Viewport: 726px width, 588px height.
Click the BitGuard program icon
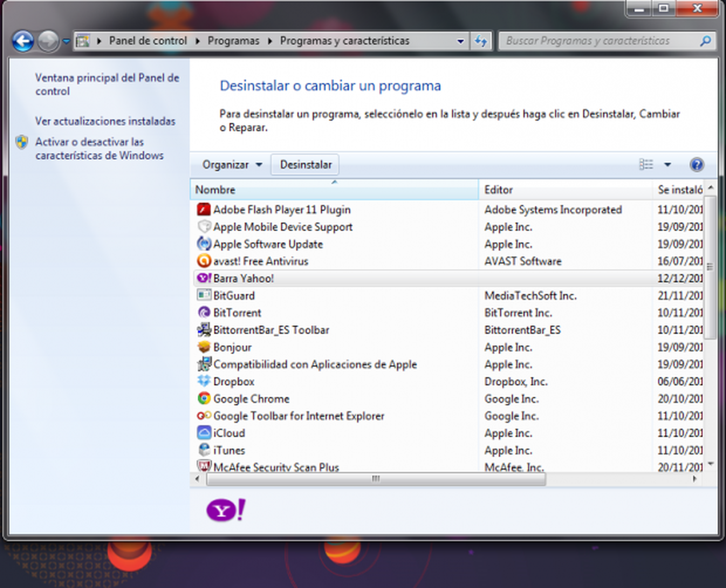[x=204, y=295]
